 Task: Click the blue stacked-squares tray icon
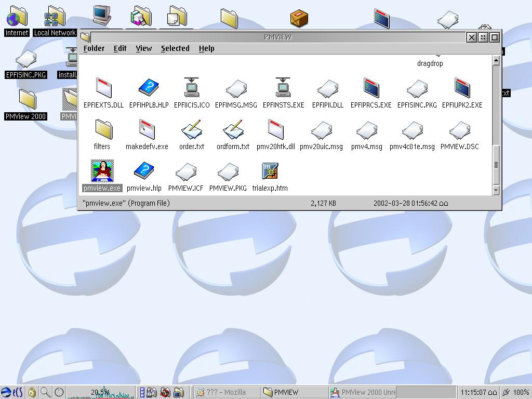(x=142, y=392)
